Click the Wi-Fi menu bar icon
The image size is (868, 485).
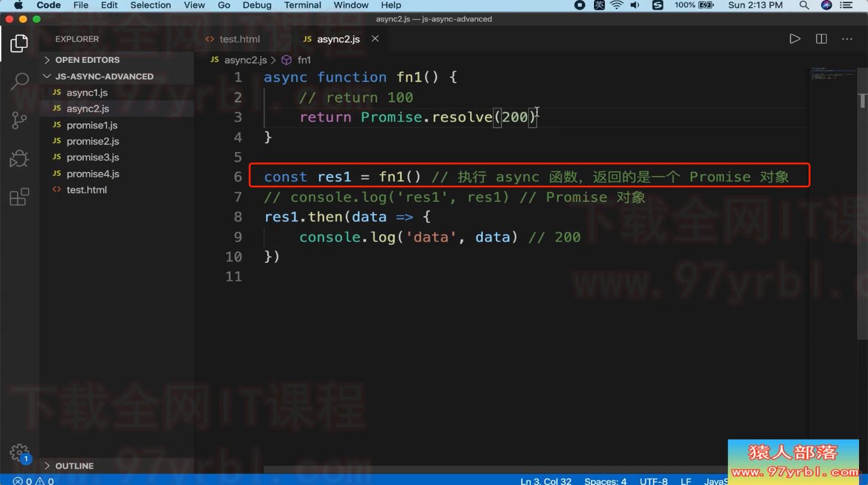tap(617, 5)
